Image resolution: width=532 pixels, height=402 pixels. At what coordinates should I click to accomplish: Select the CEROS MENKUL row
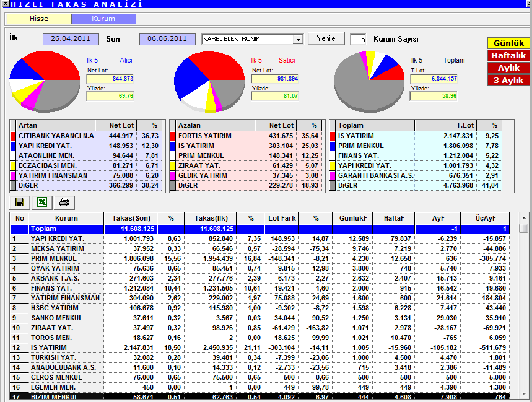click(259, 377)
